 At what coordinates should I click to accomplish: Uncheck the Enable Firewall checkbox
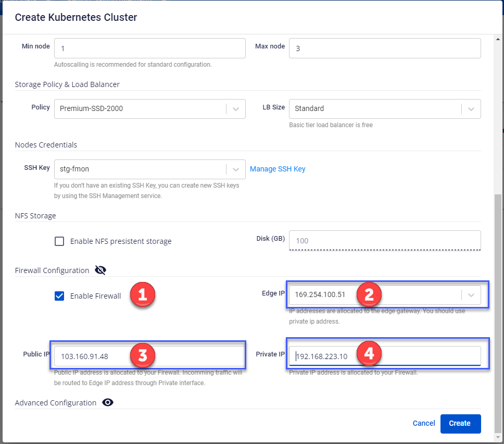59,296
